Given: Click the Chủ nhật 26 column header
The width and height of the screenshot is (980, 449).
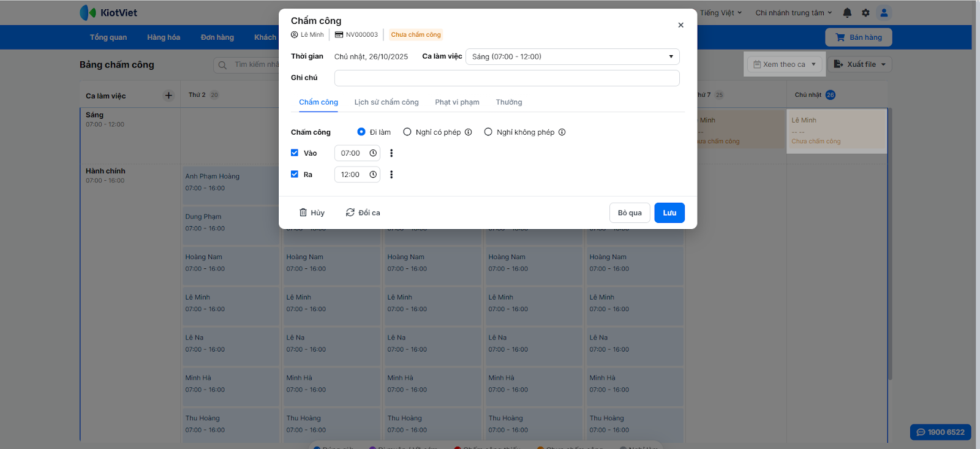Looking at the screenshot, I should point(815,95).
